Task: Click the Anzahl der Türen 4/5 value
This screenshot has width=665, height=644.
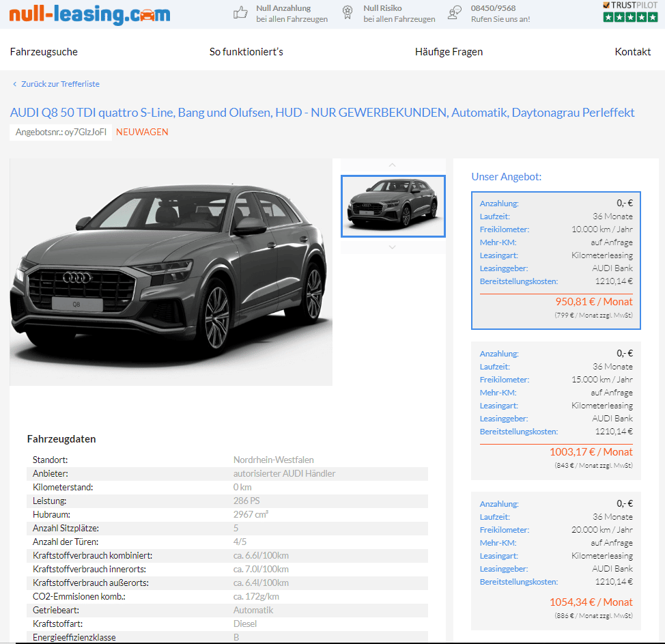Action: (240, 542)
